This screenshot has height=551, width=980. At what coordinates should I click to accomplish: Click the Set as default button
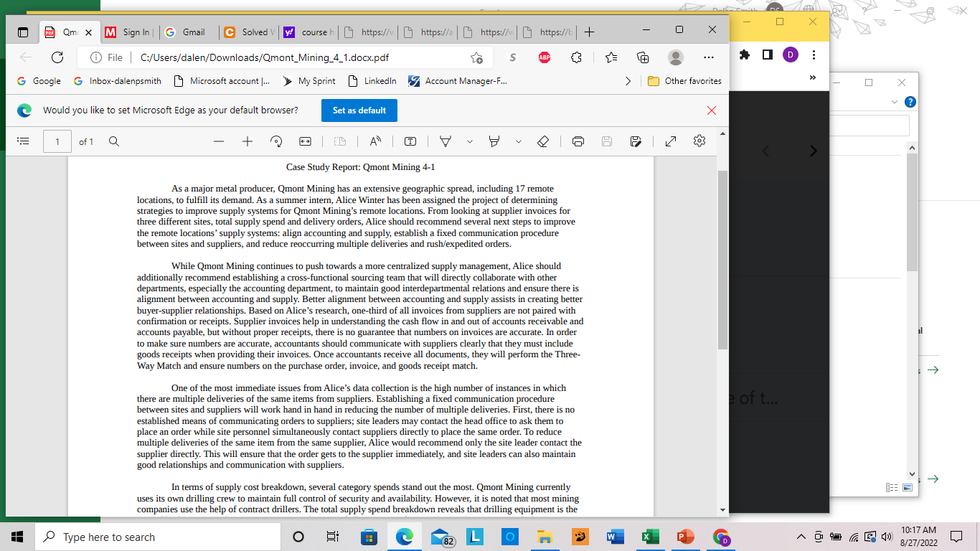[x=359, y=110]
